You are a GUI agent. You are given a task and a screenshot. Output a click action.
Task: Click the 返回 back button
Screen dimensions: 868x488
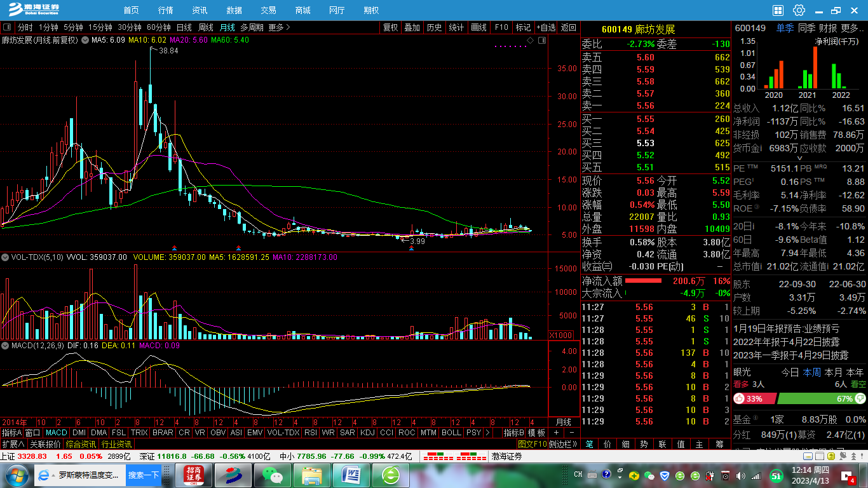[x=569, y=27]
